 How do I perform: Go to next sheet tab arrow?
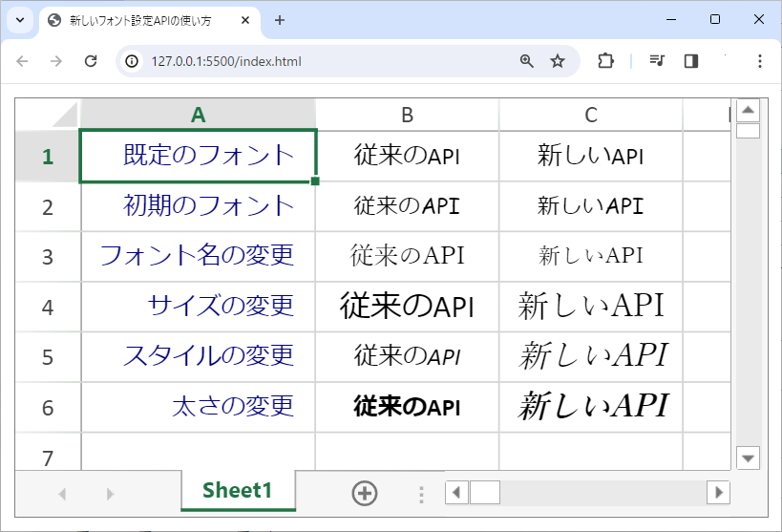[110, 494]
